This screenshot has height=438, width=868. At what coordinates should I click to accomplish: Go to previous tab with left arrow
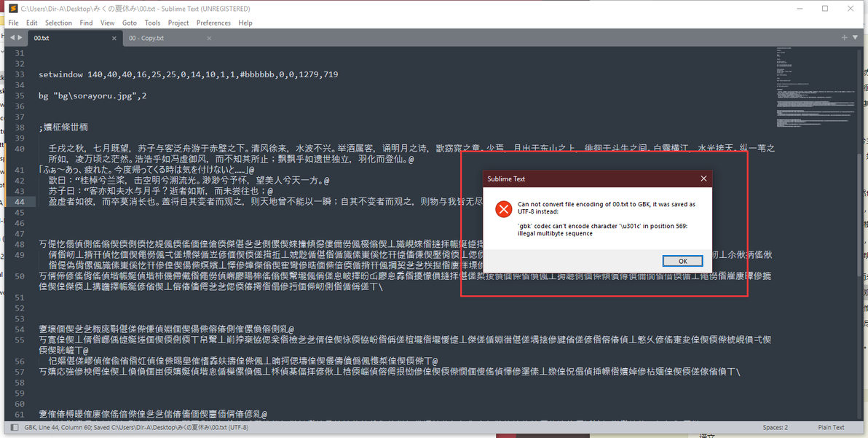[x=12, y=38]
